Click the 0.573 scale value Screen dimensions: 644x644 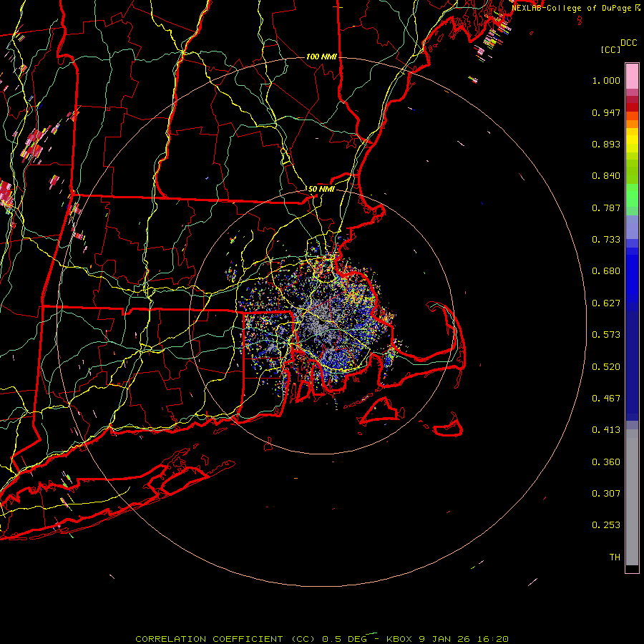pos(606,335)
